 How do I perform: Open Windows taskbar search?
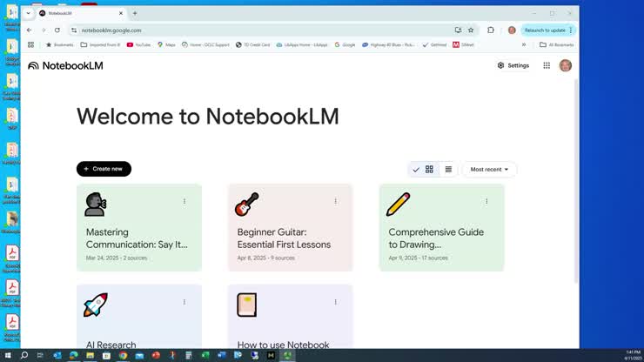pyautogui.click(x=24, y=355)
